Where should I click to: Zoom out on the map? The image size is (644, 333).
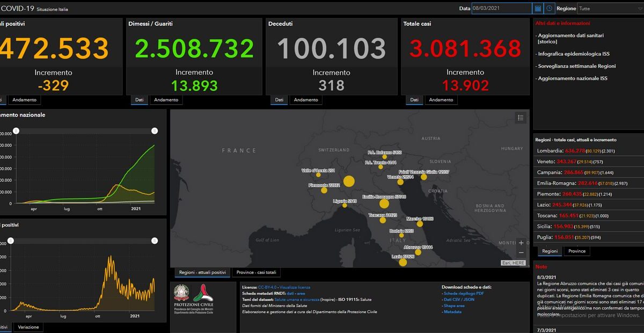click(x=521, y=252)
